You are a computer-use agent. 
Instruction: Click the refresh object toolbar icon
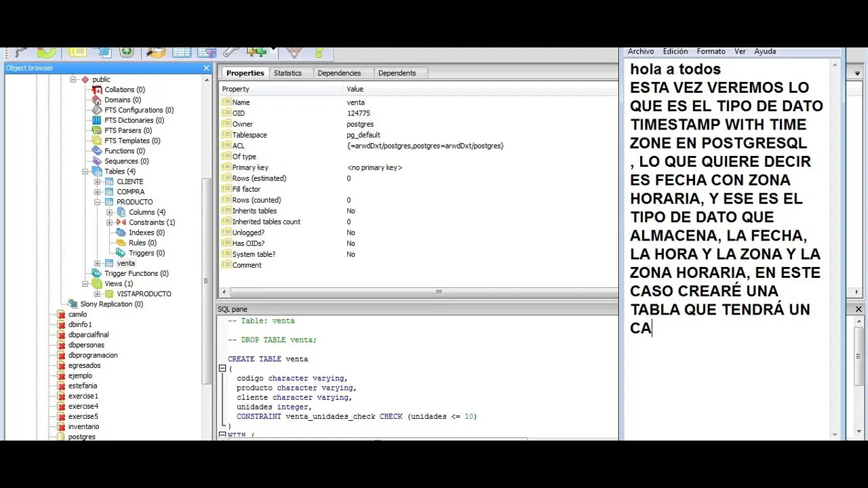pos(47,52)
